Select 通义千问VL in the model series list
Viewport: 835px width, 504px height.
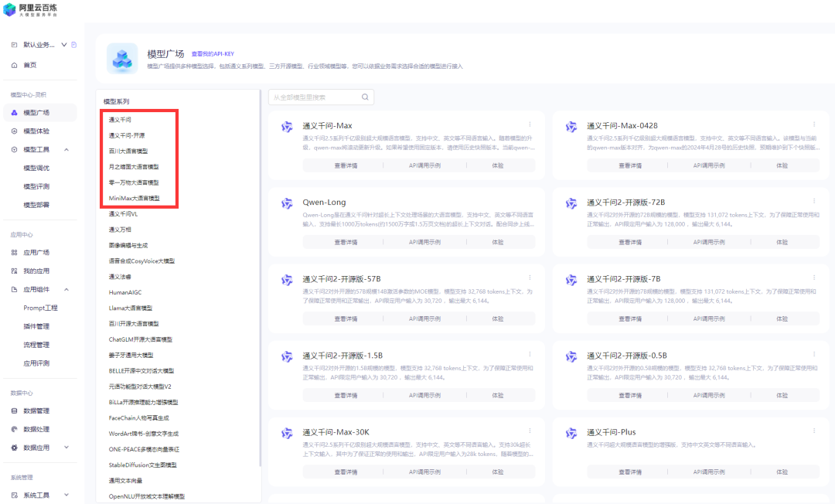coord(123,214)
